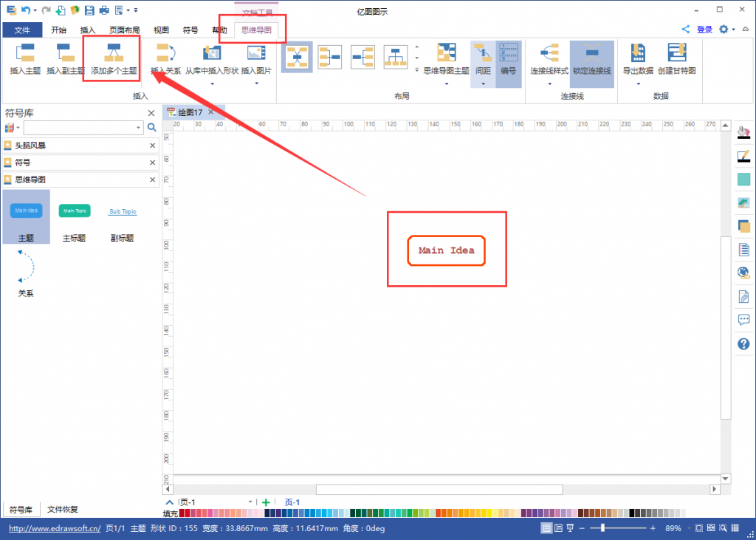Screen dimensions: 756x540
Task: Click the line style pen icon, right sidebar
Action: coord(744,155)
